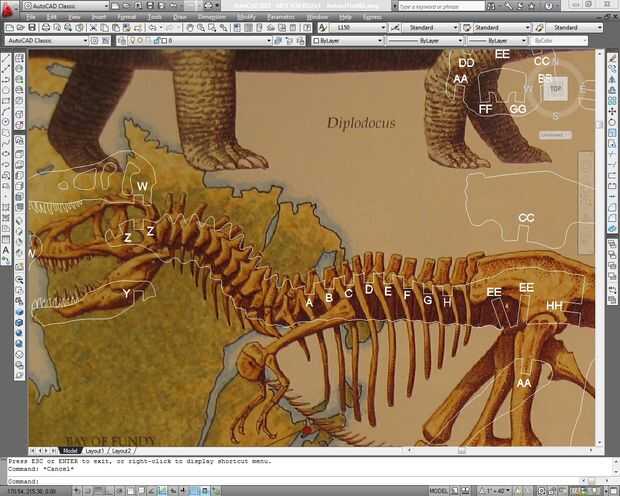Open the Workspaces toolbar AutoCAD Classic dropdown
The height and width of the screenshot is (496, 620).
pos(47,40)
